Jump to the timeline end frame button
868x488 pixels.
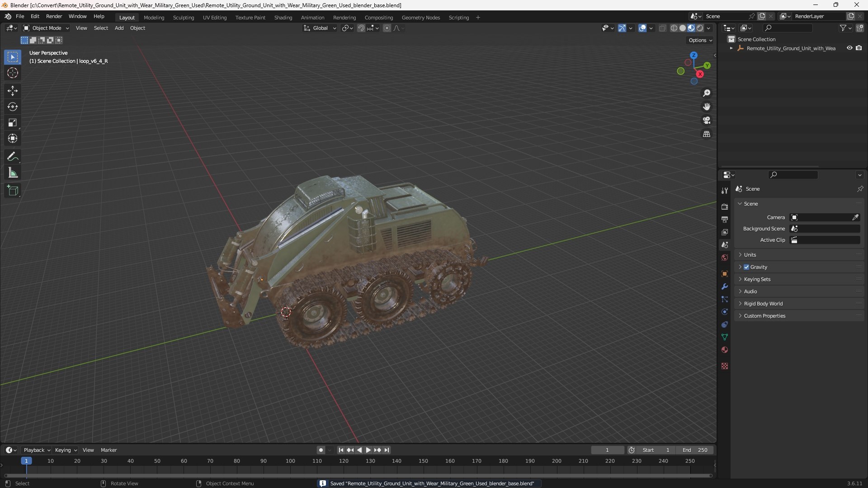coord(387,450)
